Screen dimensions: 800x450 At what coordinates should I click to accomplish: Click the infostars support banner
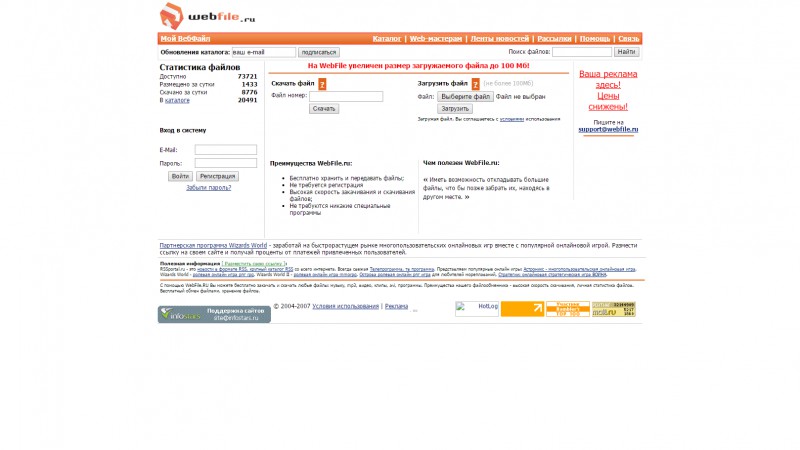(x=214, y=314)
